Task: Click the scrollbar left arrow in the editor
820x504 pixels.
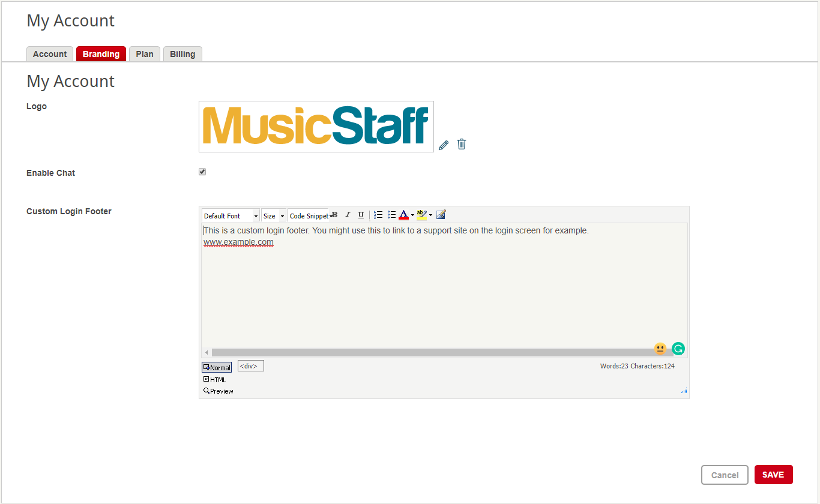Action: click(207, 352)
